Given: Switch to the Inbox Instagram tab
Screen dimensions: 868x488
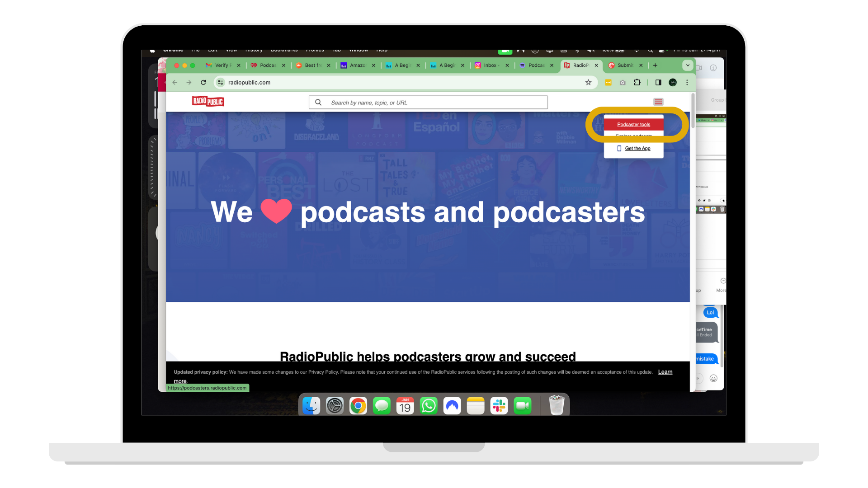Looking at the screenshot, I should point(490,66).
